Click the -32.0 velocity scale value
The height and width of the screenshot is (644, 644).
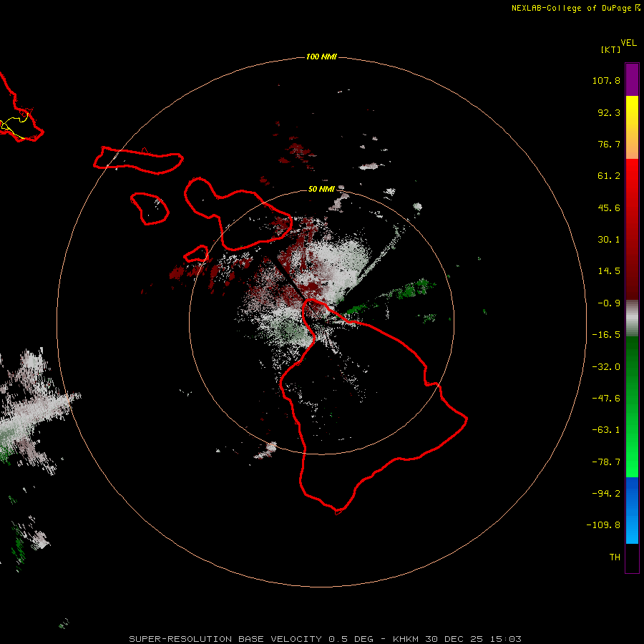pyautogui.click(x=606, y=367)
